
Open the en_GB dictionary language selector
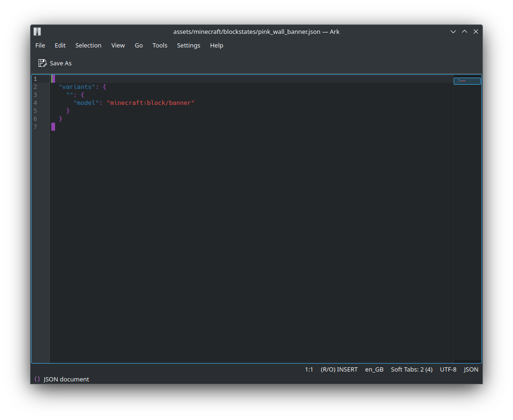pyautogui.click(x=374, y=369)
